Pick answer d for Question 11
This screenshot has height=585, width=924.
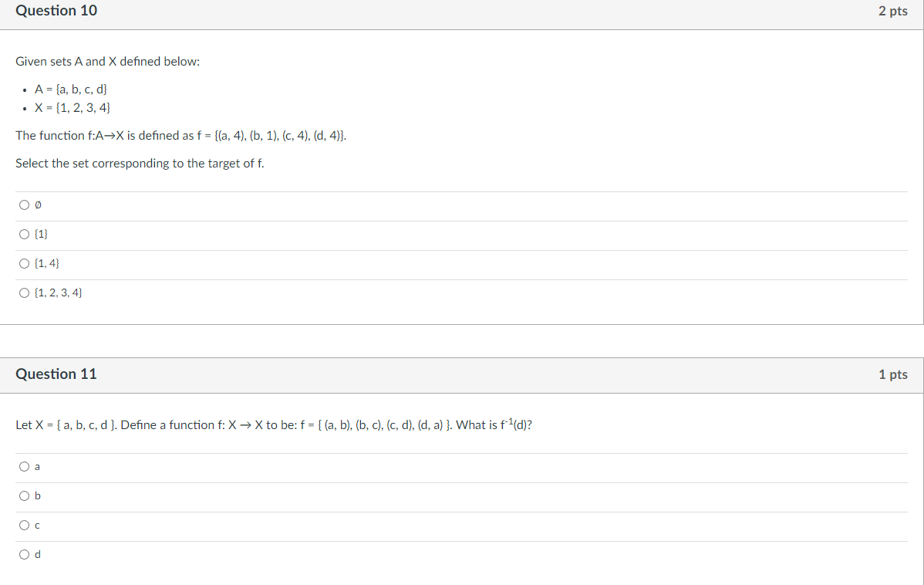24,554
